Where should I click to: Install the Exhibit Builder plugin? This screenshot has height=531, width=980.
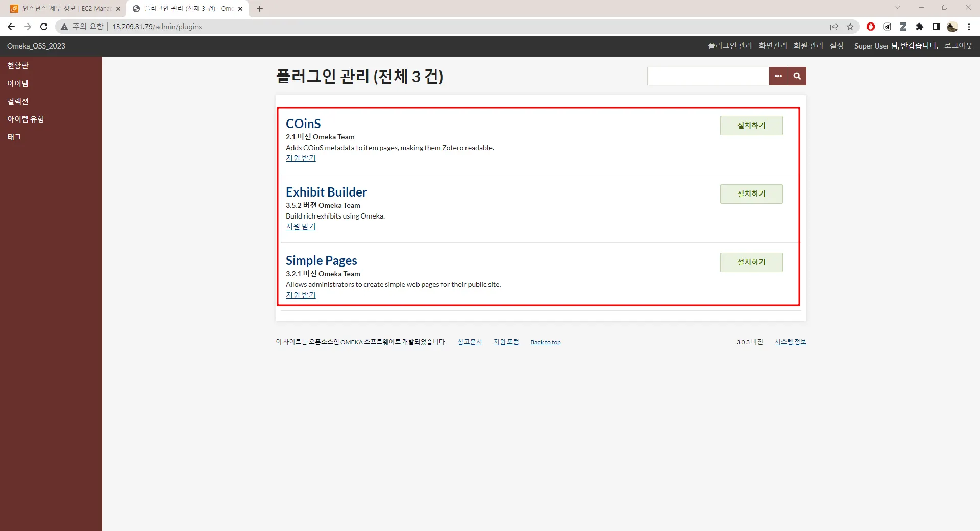[751, 194]
